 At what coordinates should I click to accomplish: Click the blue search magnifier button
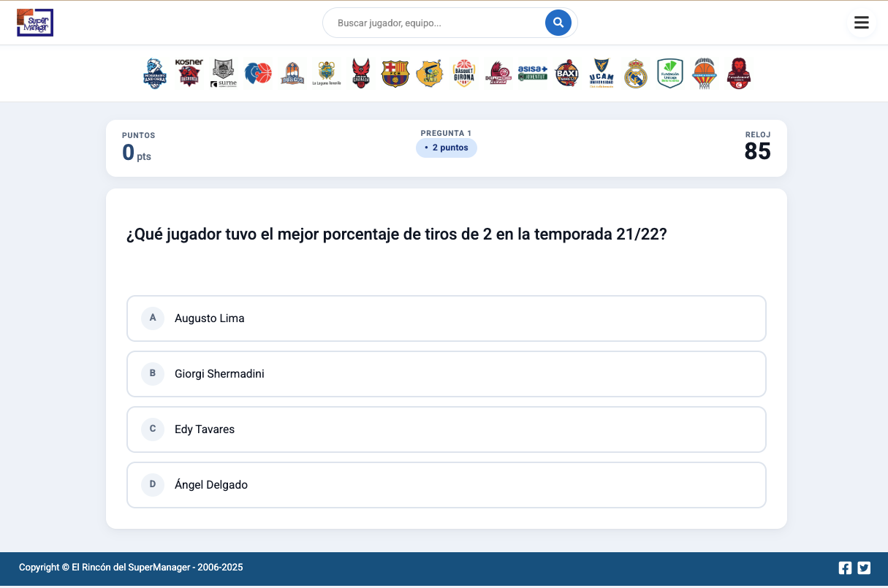coord(558,23)
